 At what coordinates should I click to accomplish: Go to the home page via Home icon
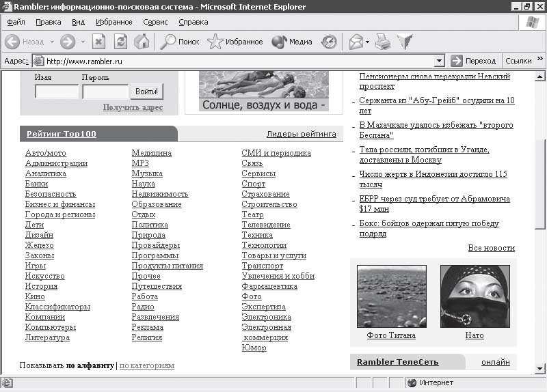[142, 42]
